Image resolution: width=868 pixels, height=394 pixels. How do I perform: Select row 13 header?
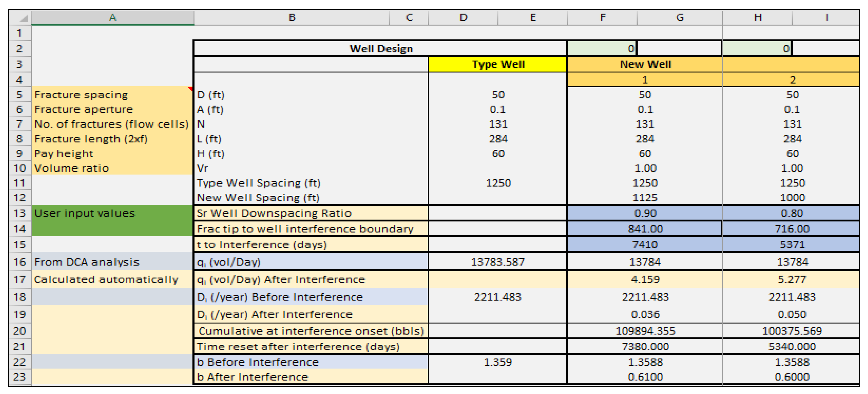pyautogui.click(x=20, y=213)
